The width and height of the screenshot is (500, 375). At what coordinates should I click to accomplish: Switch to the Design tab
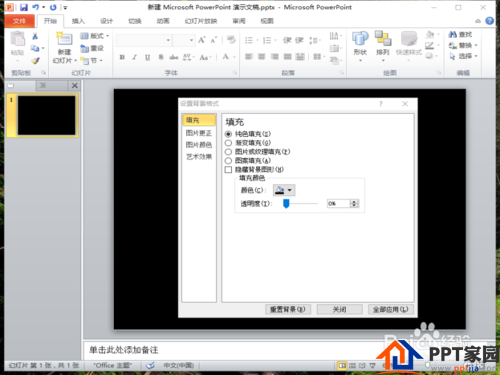coord(107,21)
